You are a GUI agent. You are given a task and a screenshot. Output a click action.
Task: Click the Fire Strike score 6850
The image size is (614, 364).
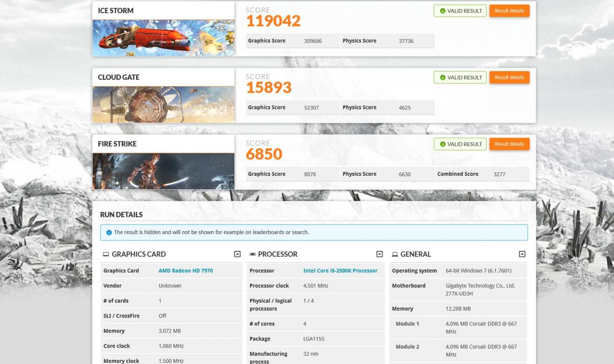(264, 154)
